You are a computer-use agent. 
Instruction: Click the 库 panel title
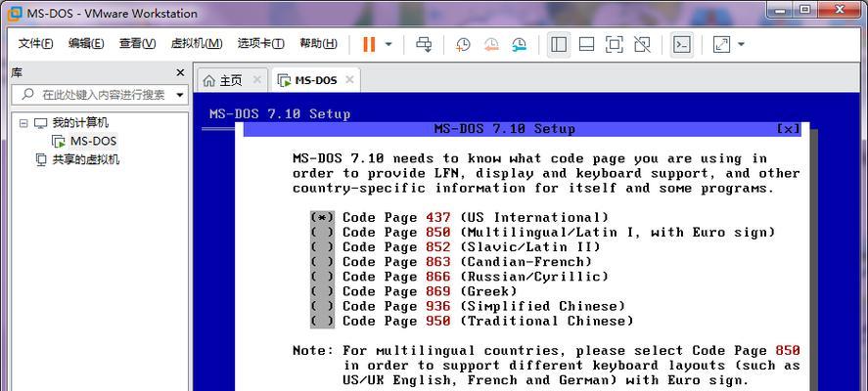point(17,72)
